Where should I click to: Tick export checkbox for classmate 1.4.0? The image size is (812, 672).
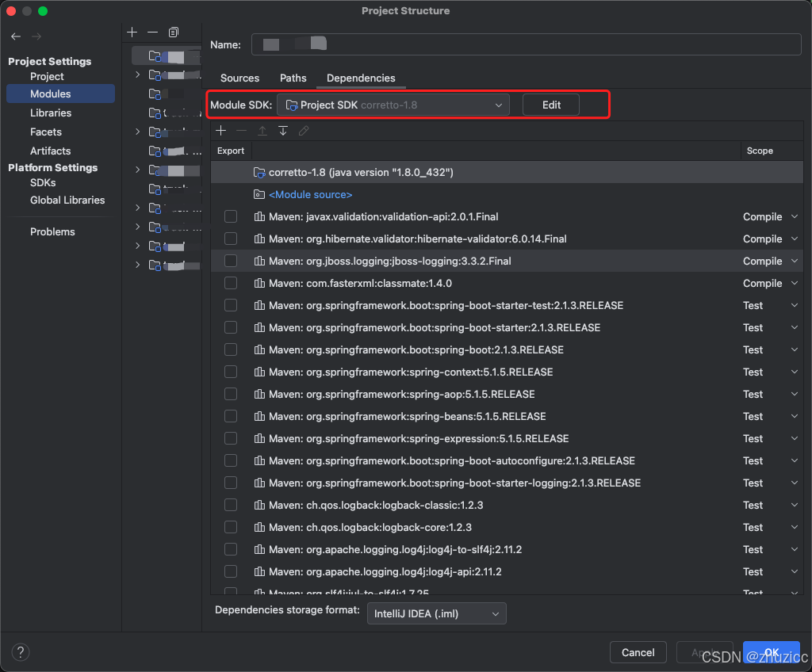pyautogui.click(x=231, y=283)
